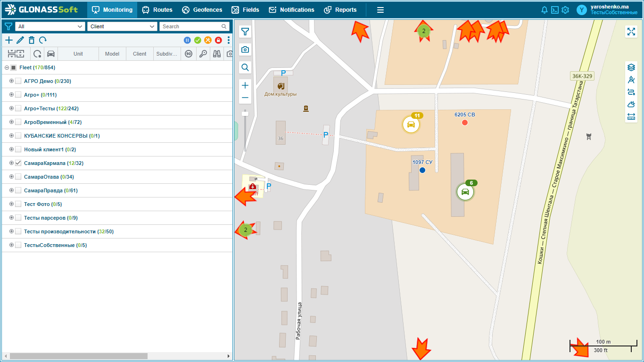Image resolution: width=644 pixels, height=362 pixels.
Task: Edit unit using the pencil icon
Action: point(20,41)
